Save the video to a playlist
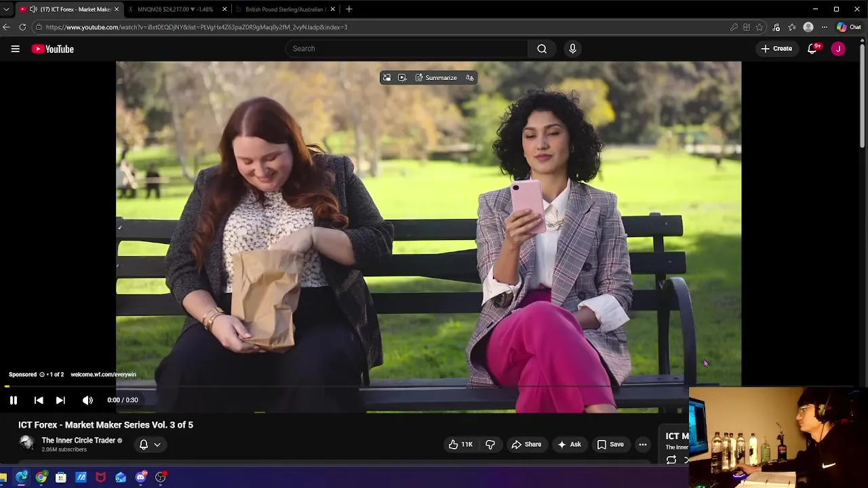 (x=610, y=445)
